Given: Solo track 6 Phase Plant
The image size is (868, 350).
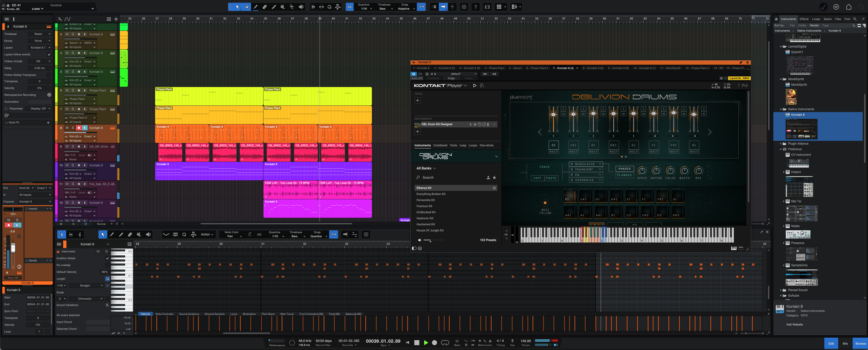Looking at the screenshot, I should [73, 91].
